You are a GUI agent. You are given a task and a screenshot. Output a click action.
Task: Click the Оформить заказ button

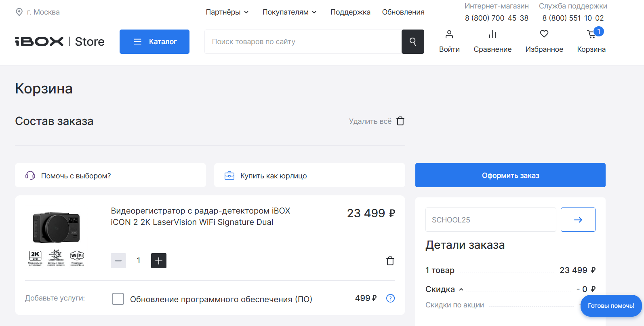pyautogui.click(x=510, y=175)
